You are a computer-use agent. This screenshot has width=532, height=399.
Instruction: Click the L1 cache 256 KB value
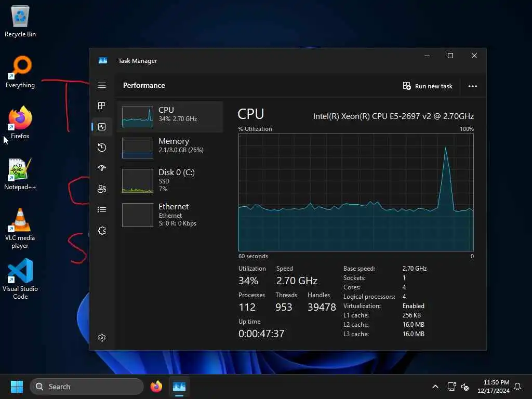pyautogui.click(x=411, y=315)
